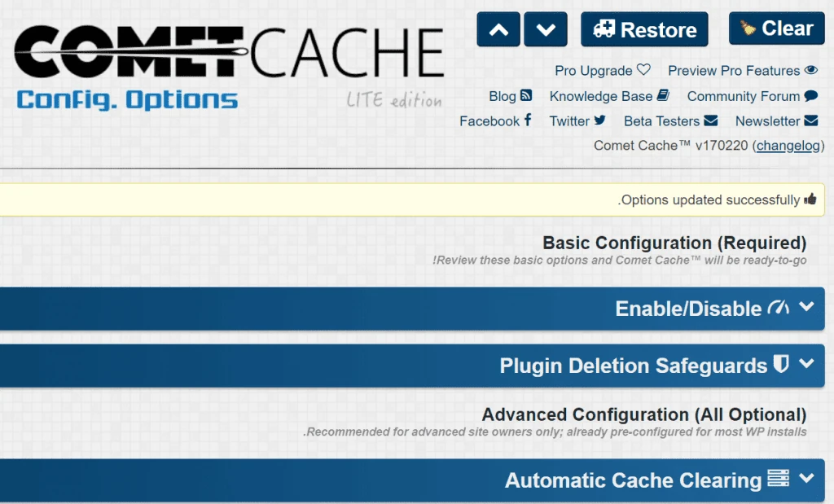Viewport: 834px width, 504px height.
Task: Click the LITE edition label
Action: [394, 100]
